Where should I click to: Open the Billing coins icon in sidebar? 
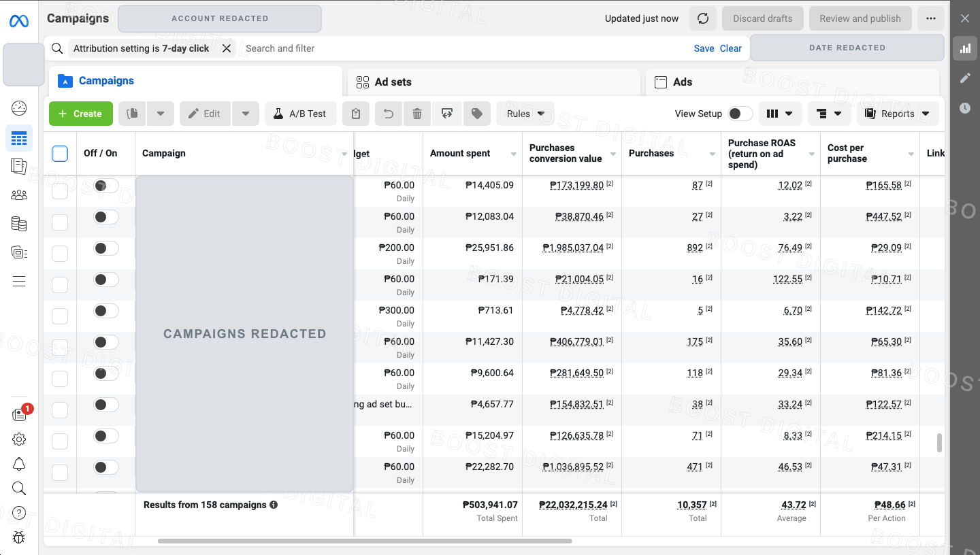pyautogui.click(x=19, y=224)
